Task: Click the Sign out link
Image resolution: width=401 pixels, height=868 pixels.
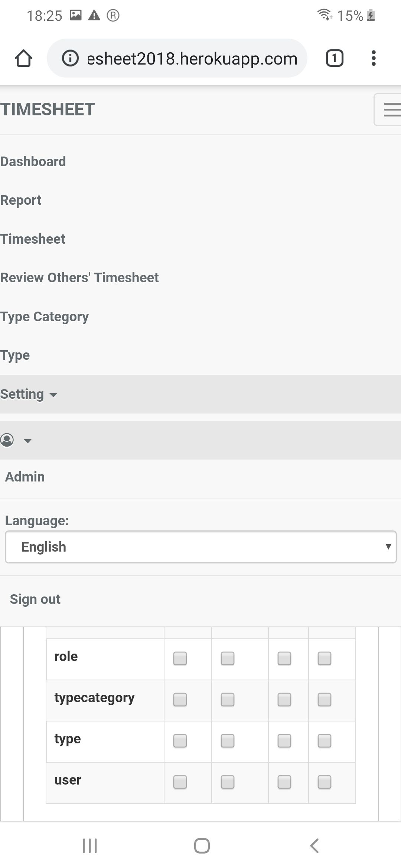Action: (x=35, y=599)
